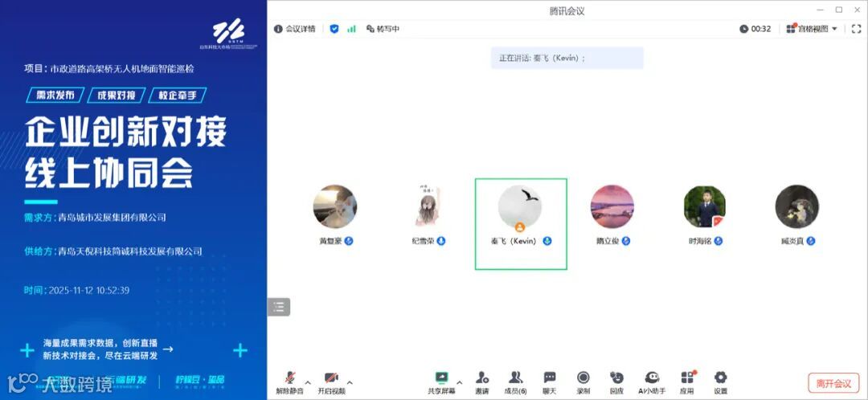The width and height of the screenshot is (868, 400).
Task: Expand audio options arrow beside 解除静音
Action: pyautogui.click(x=308, y=382)
